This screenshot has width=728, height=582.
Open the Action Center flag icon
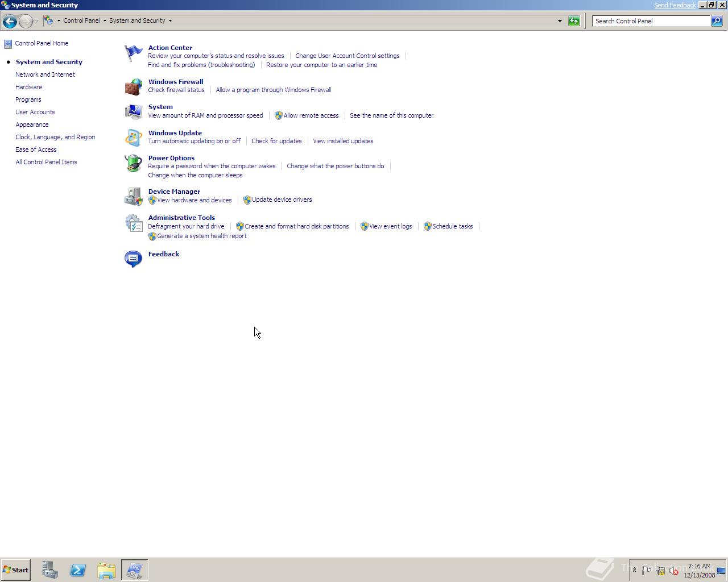(x=133, y=53)
